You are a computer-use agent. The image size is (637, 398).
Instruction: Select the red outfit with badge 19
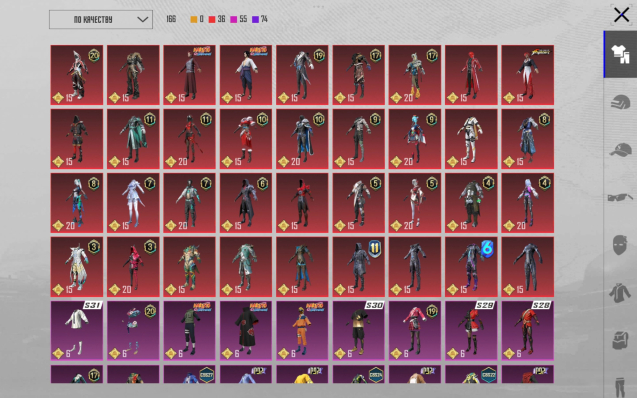pyautogui.click(x=302, y=75)
